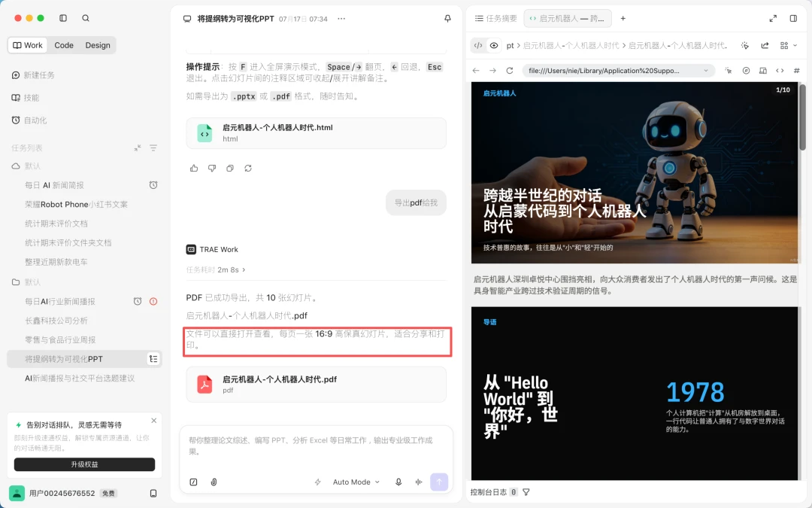Screen dimensions: 812x508
Task: Switch to the Code tab
Action: coord(64,45)
